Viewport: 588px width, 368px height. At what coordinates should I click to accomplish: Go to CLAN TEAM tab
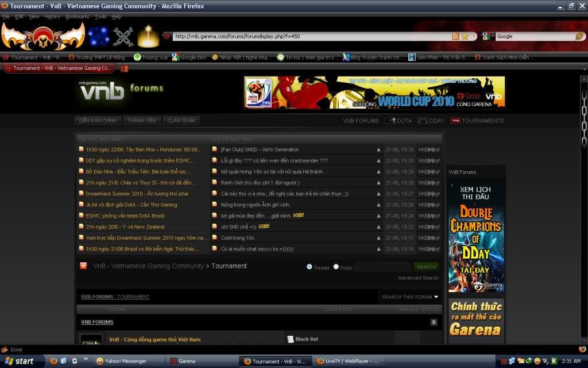pos(181,121)
